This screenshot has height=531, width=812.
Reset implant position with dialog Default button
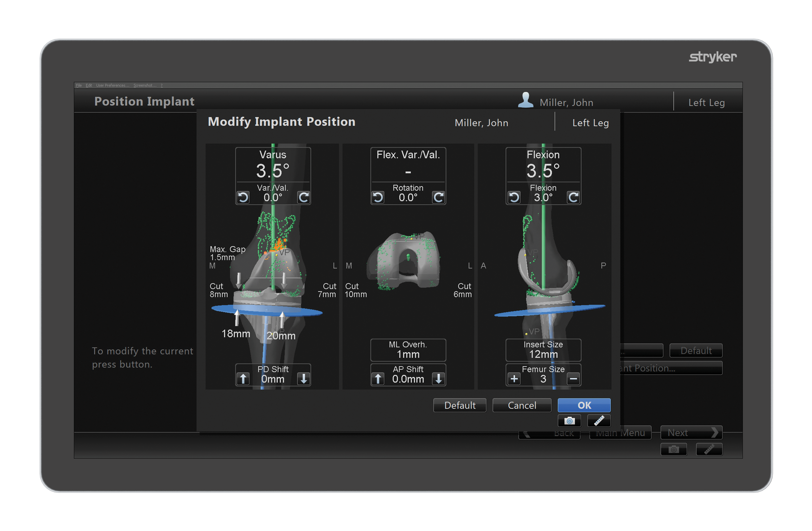[460, 405]
